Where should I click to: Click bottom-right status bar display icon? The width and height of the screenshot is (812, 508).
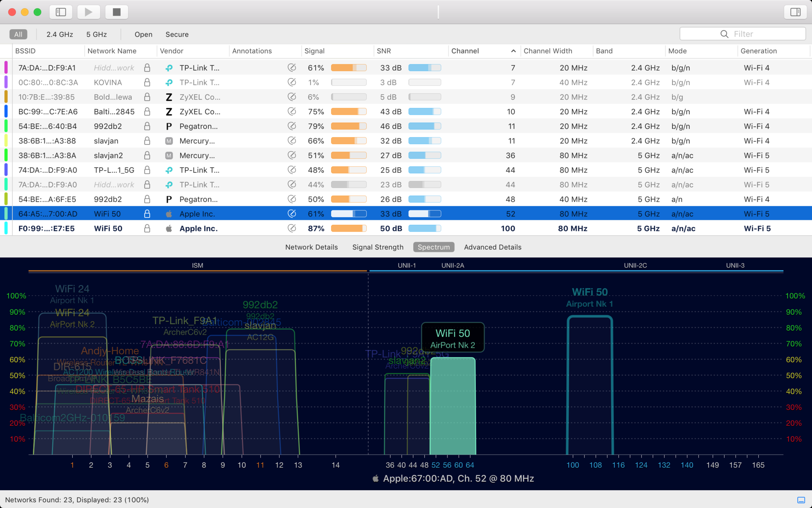click(801, 500)
